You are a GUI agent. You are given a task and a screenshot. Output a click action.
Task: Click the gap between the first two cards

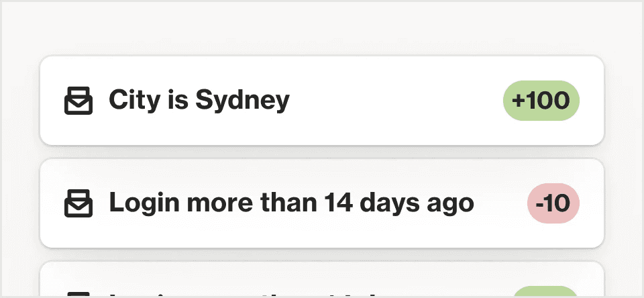(x=322, y=152)
